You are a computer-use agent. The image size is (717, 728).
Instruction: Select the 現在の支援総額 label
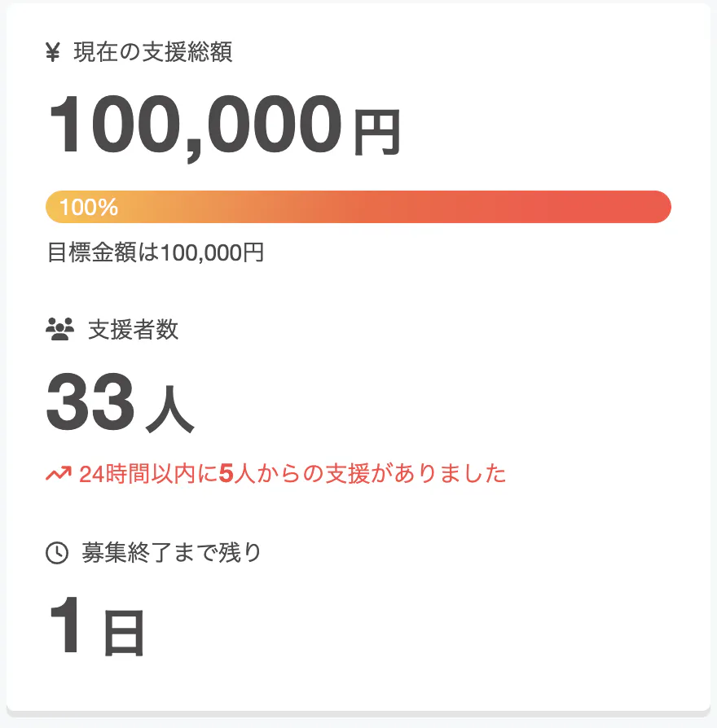tap(152, 53)
